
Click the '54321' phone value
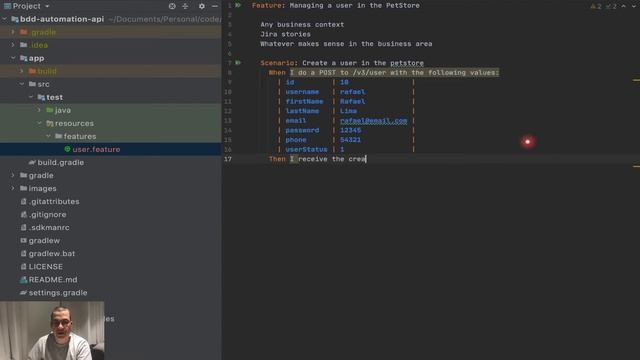[351, 140]
